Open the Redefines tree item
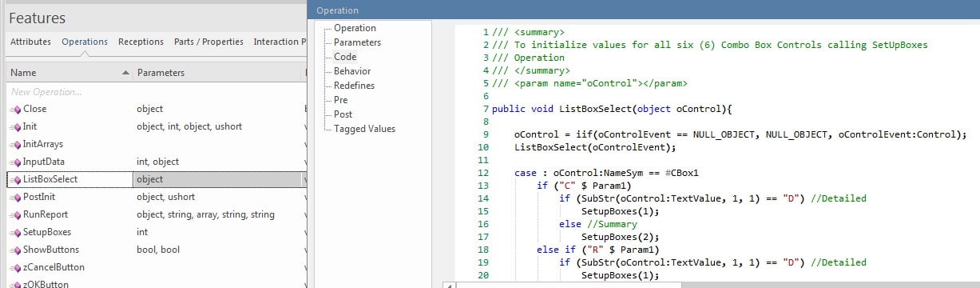This screenshot has height=288, width=980. click(x=354, y=86)
